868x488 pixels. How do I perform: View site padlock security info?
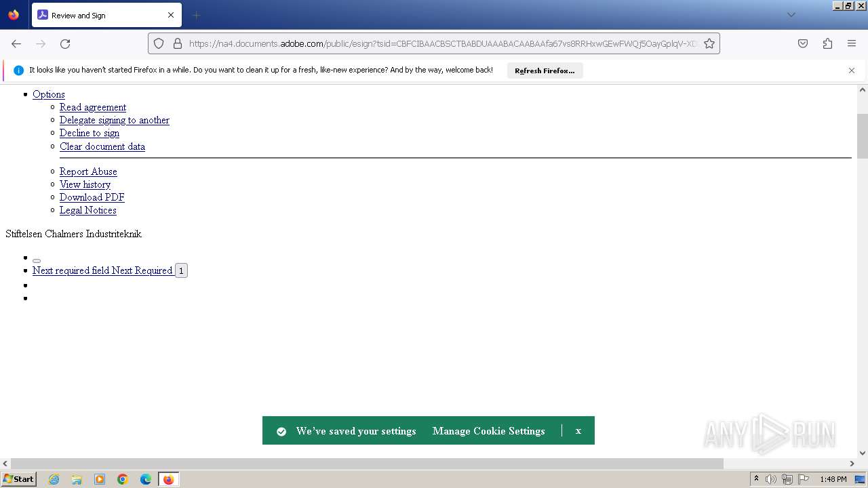(x=178, y=43)
